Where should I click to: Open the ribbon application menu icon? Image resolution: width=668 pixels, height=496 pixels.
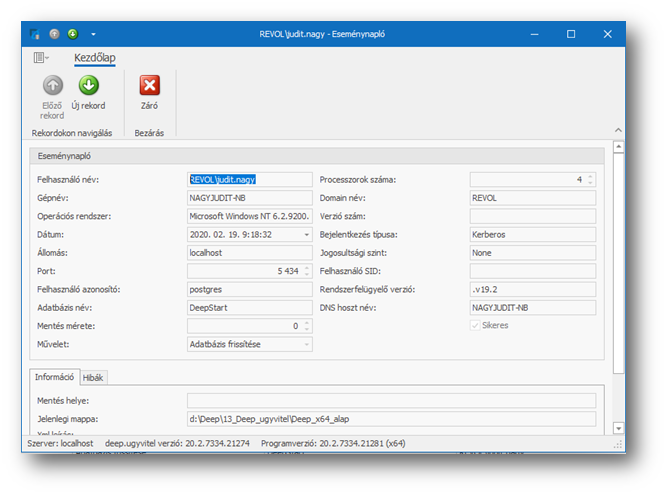pyautogui.click(x=41, y=59)
